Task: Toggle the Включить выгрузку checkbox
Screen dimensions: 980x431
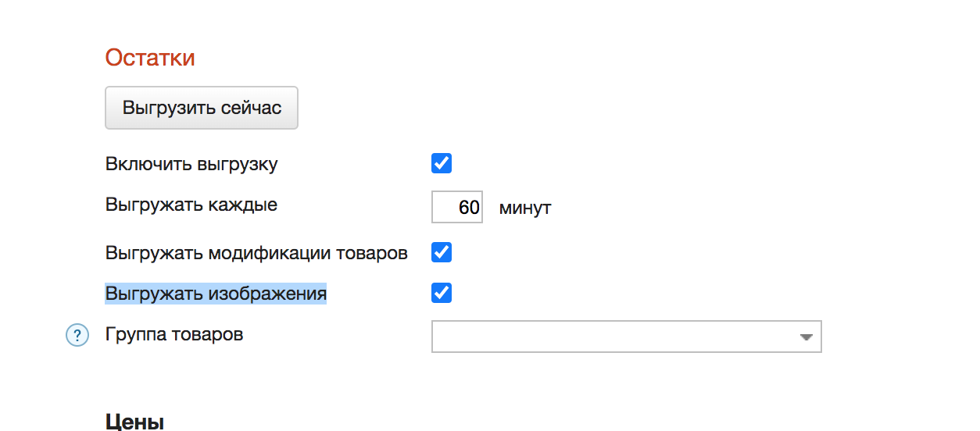Action: 442,164
